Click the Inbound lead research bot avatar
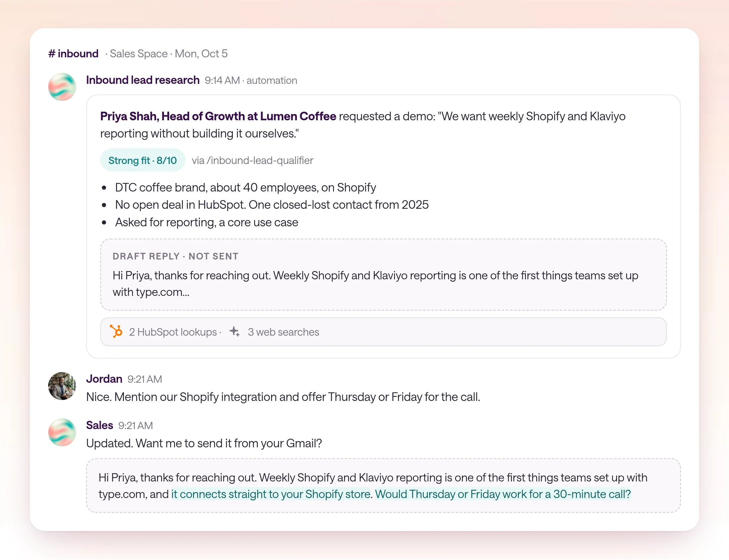 click(x=62, y=87)
